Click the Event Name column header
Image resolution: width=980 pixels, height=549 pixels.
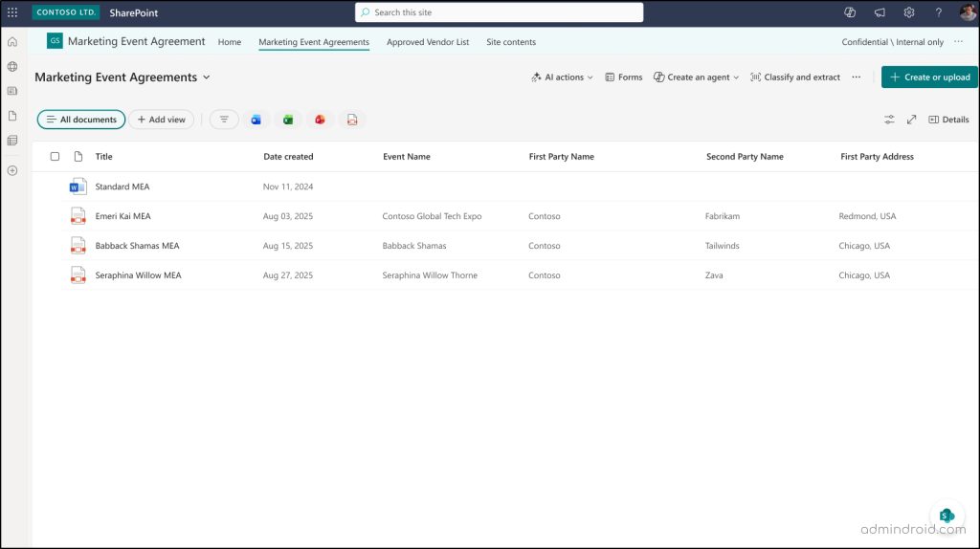point(406,157)
